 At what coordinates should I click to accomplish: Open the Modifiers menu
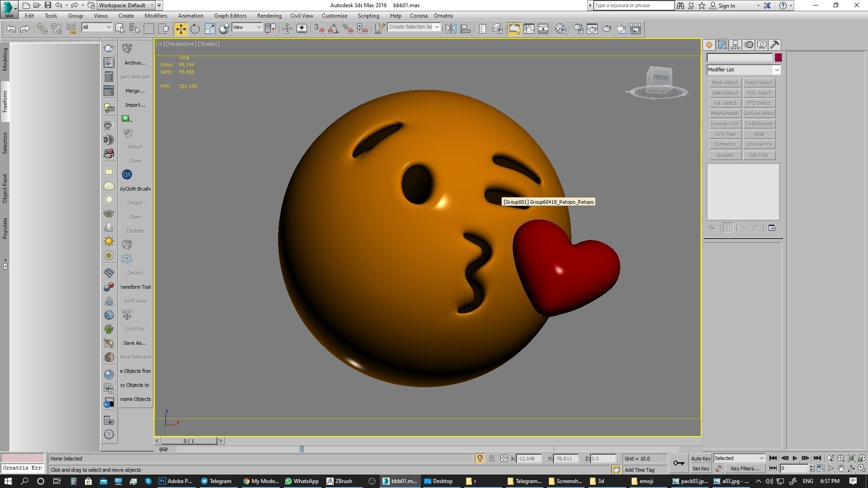click(x=156, y=16)
